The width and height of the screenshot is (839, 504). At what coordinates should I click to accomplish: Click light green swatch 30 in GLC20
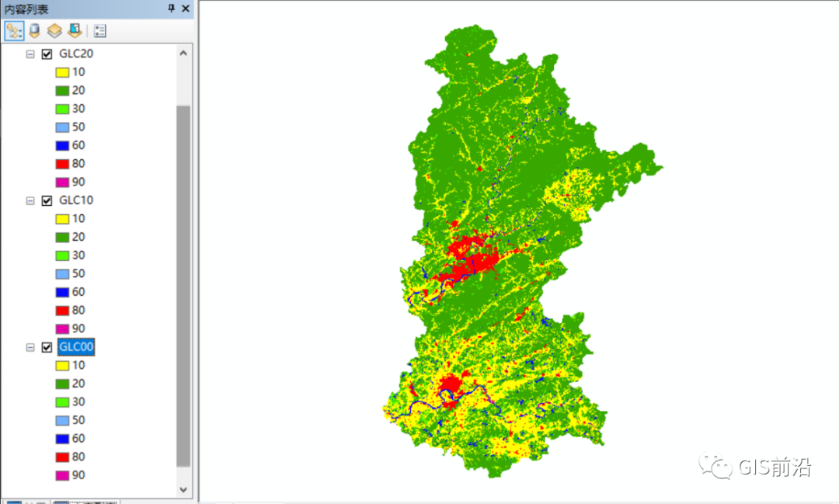click(x=63, y=109)
